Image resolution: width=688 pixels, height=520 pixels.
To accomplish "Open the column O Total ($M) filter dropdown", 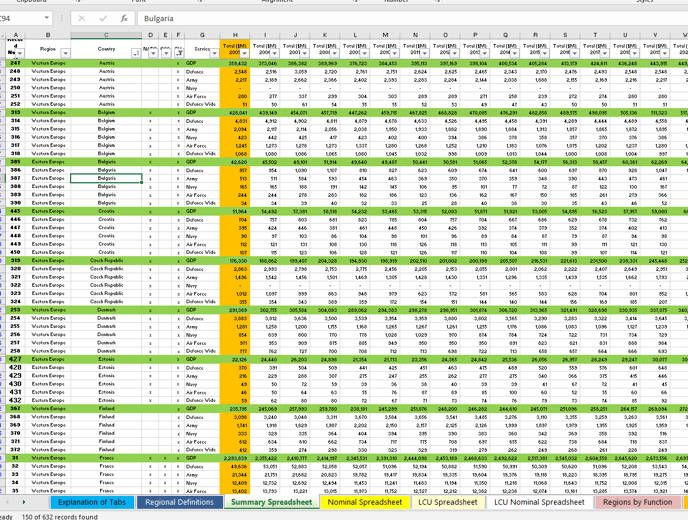I will click(455, 54).
